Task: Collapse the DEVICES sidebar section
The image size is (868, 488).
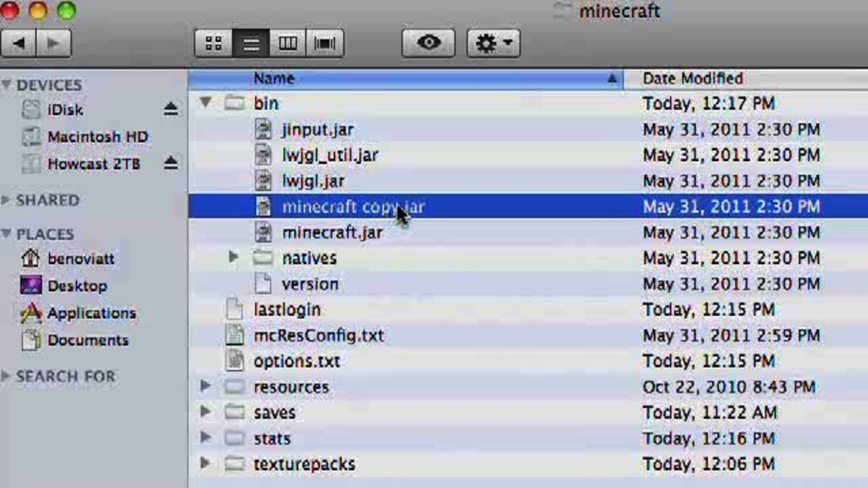Action: (x=7, y=85)
